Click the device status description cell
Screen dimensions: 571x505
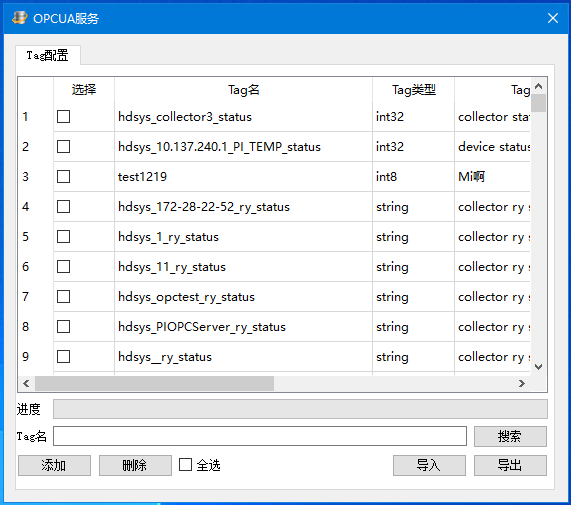(x=492, y=147)
